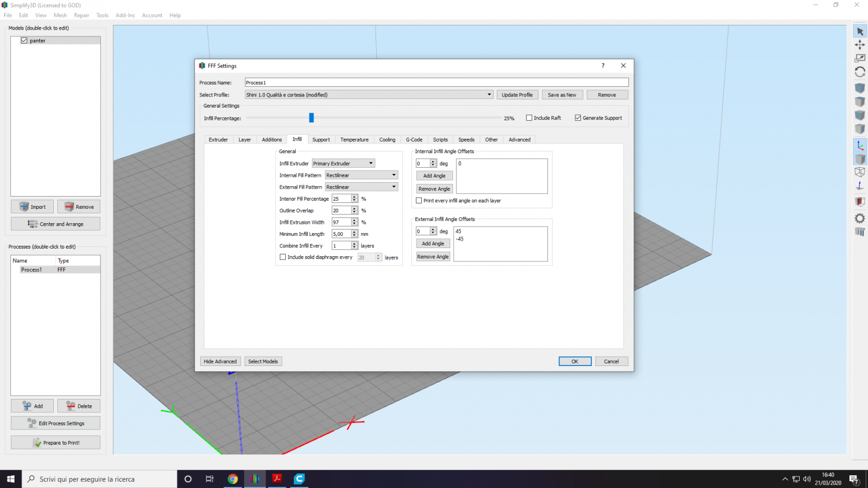The width and height of the screenshot is (868, 488).
Task: Enable the Include Raft checkbox
Action: pyautogui.click(x=529, y=118)
